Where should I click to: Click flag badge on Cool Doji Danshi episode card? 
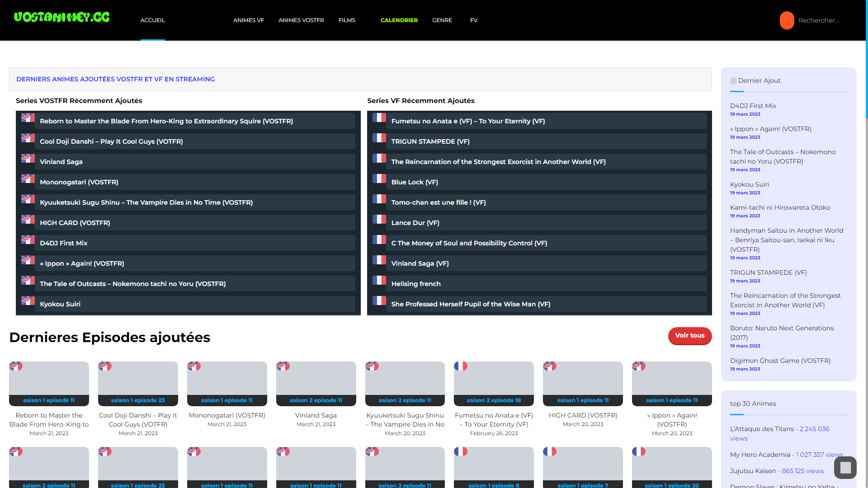click(105, 366)
